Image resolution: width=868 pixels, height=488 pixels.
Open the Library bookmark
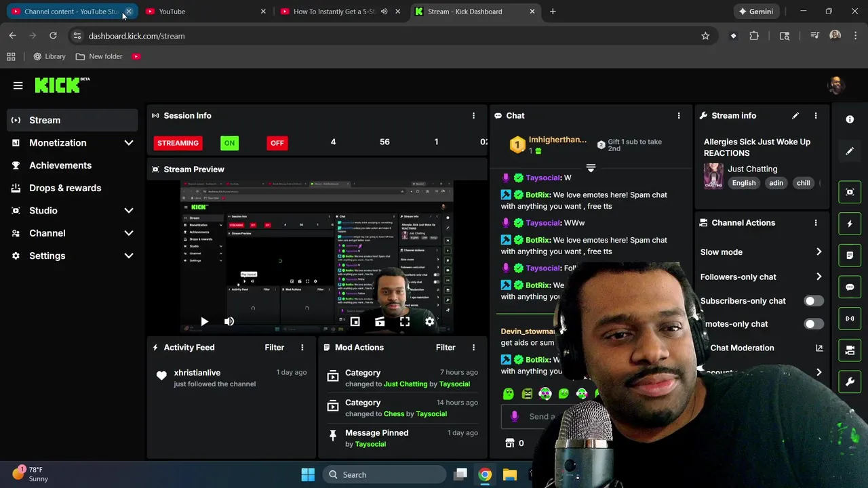pos(50,56)
